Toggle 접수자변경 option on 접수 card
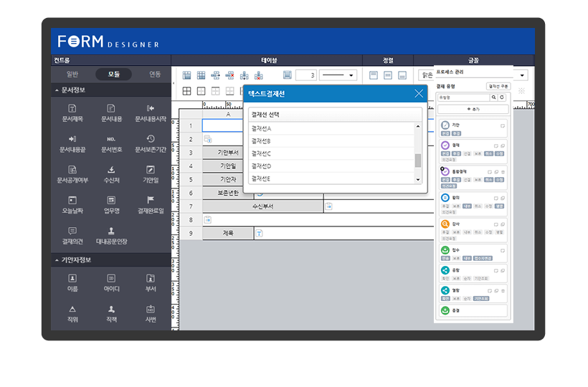 [x=483, y=258]
